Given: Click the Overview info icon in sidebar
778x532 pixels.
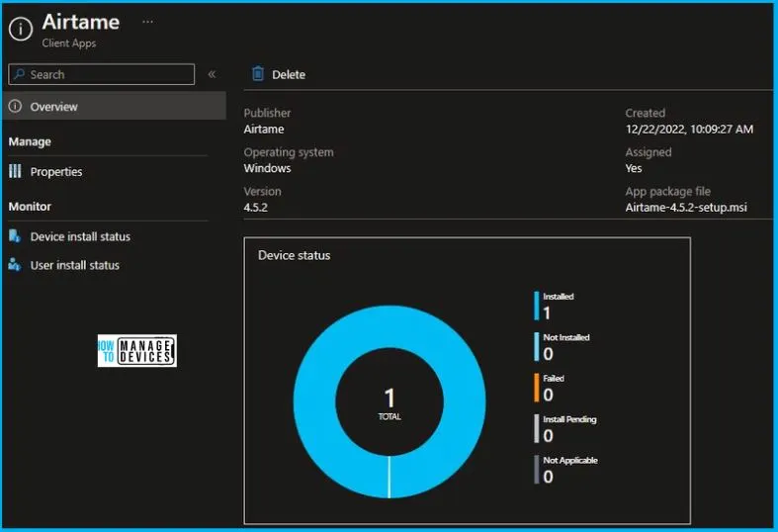Looking at the screenshot, I should click(16, 106).
